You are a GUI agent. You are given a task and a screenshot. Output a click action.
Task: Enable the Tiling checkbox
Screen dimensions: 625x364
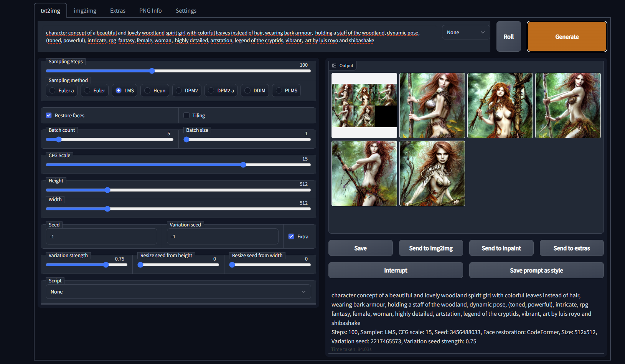pos(186,115)
